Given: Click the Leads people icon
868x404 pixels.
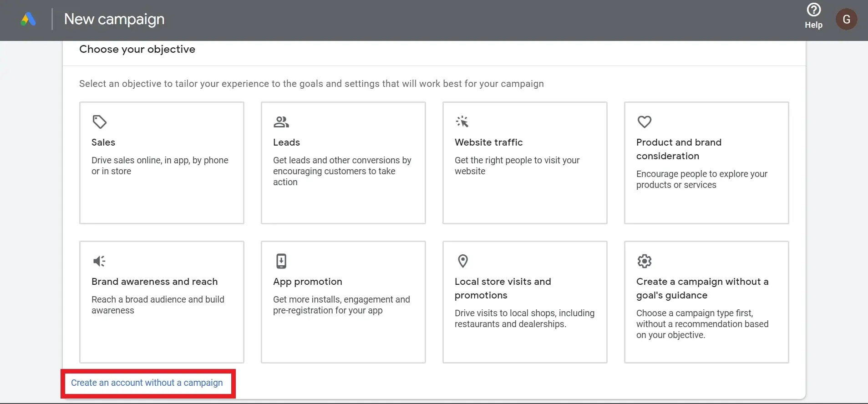Looking at the screenshot, I should (x=281, y=122).
